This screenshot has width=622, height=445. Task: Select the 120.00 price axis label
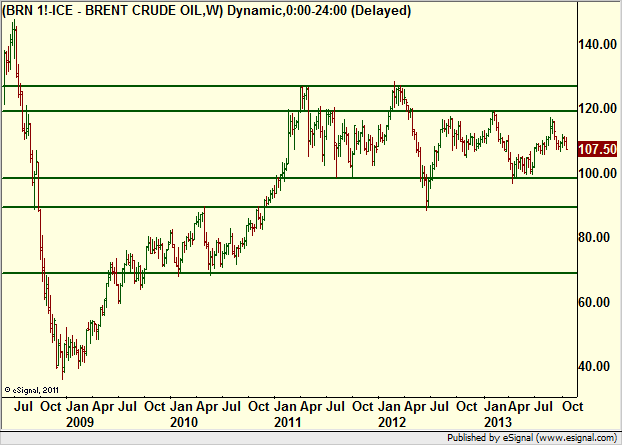[x=597, y=108]
